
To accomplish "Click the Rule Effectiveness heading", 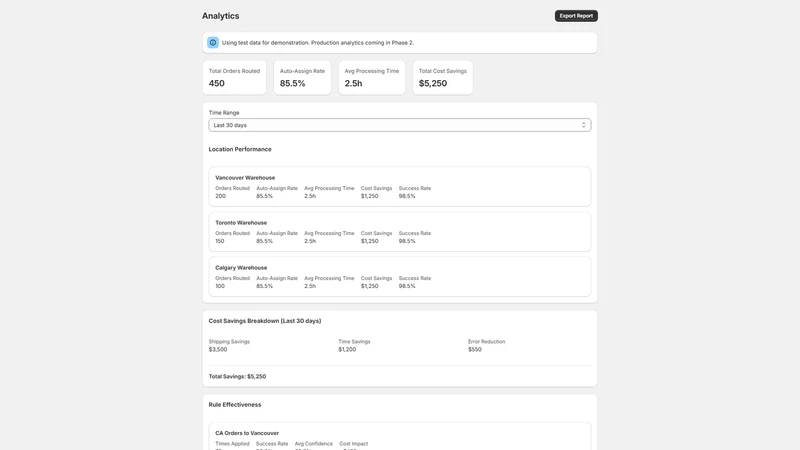I will (235, 405).
